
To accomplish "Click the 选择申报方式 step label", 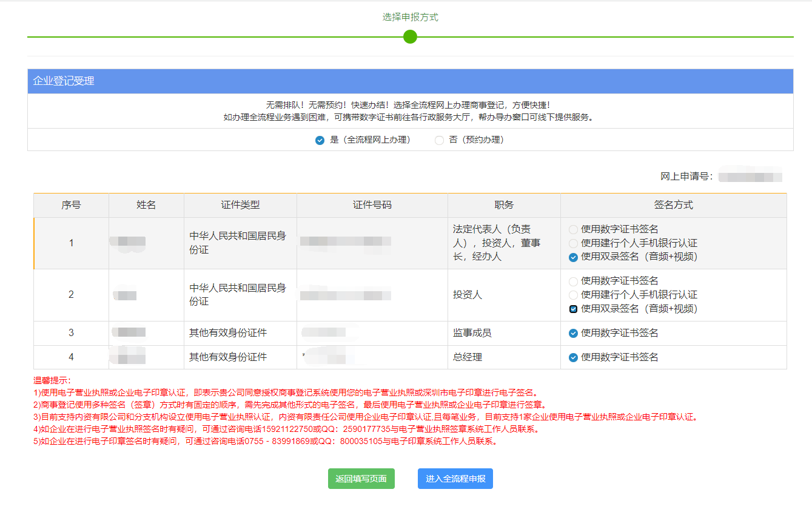I will 410,17.
